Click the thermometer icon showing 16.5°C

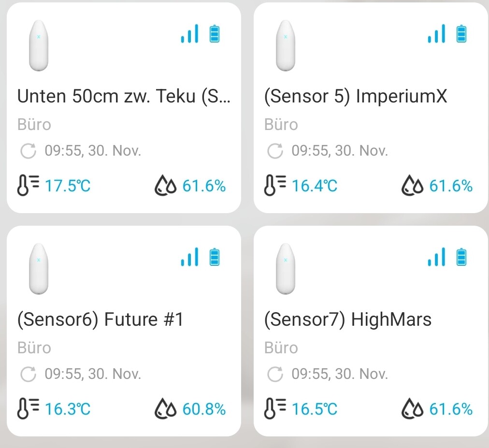click(x=275, y=409)
